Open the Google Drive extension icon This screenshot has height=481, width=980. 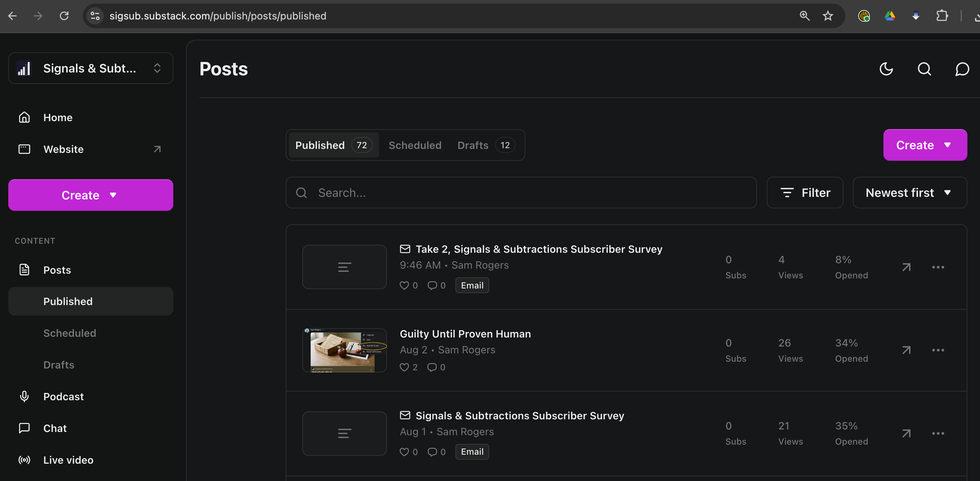890,16
